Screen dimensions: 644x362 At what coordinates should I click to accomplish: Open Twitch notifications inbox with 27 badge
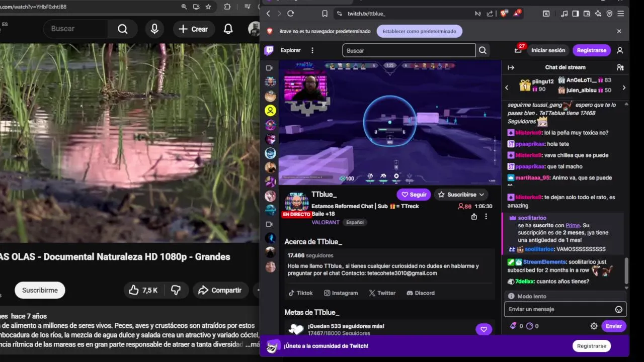pos(519,50)
